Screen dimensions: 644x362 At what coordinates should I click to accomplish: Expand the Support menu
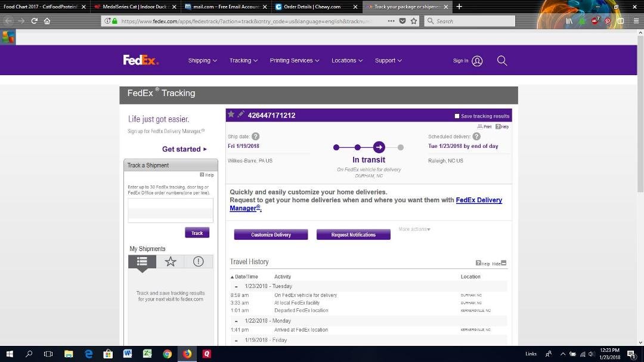point(388,60)
